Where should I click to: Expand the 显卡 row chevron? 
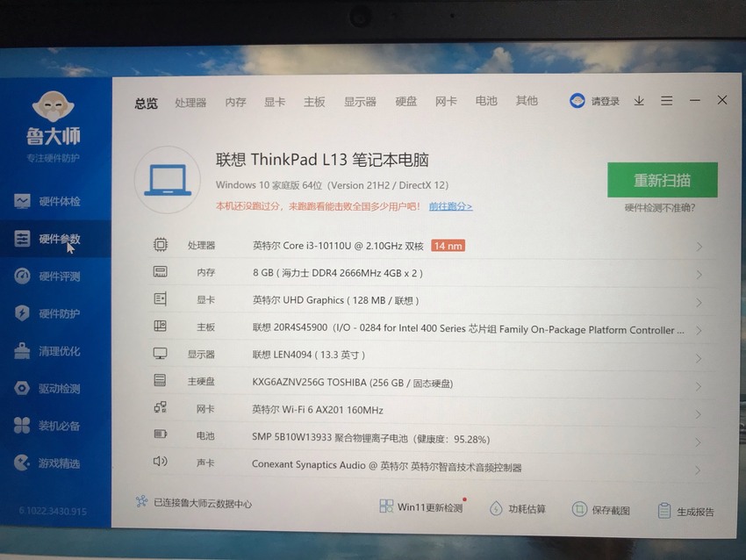(x=699, y=303)
